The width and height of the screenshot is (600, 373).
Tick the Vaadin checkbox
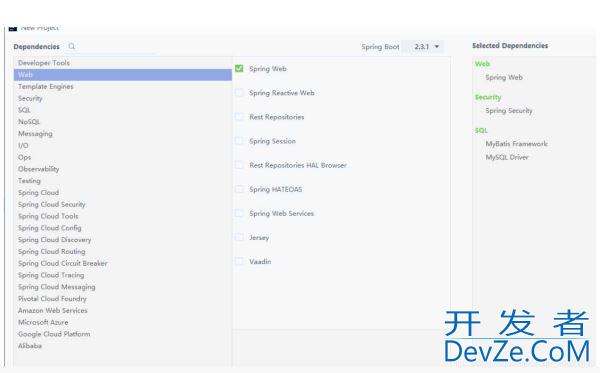(x=239, y=261)
